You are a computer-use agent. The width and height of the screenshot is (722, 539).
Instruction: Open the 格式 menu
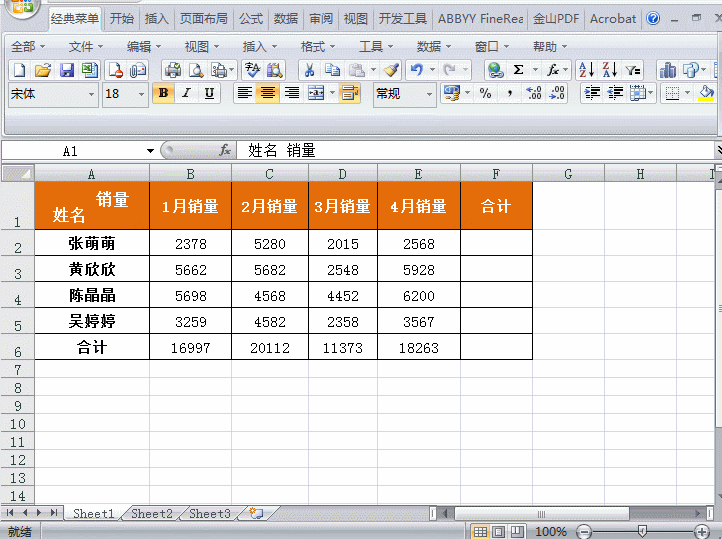point(312,46)
